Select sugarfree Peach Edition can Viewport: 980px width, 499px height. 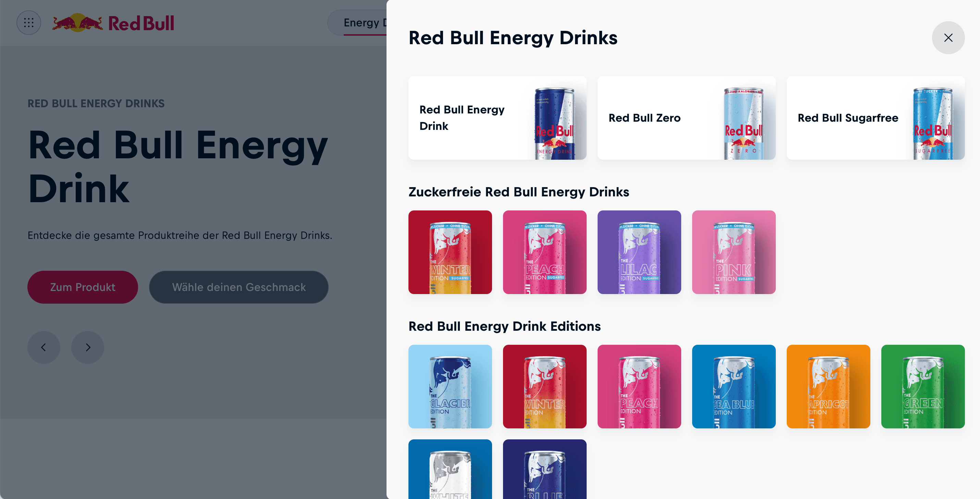point(544,252)
